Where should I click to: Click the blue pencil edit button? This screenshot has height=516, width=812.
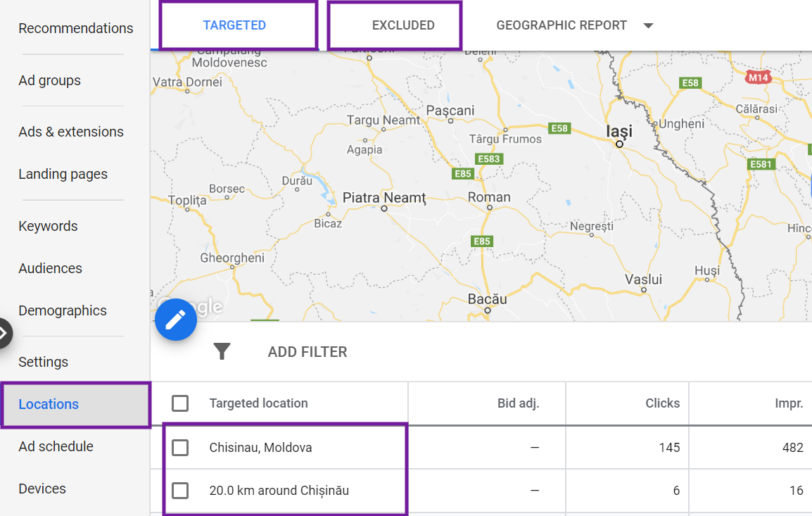point(176,320)
